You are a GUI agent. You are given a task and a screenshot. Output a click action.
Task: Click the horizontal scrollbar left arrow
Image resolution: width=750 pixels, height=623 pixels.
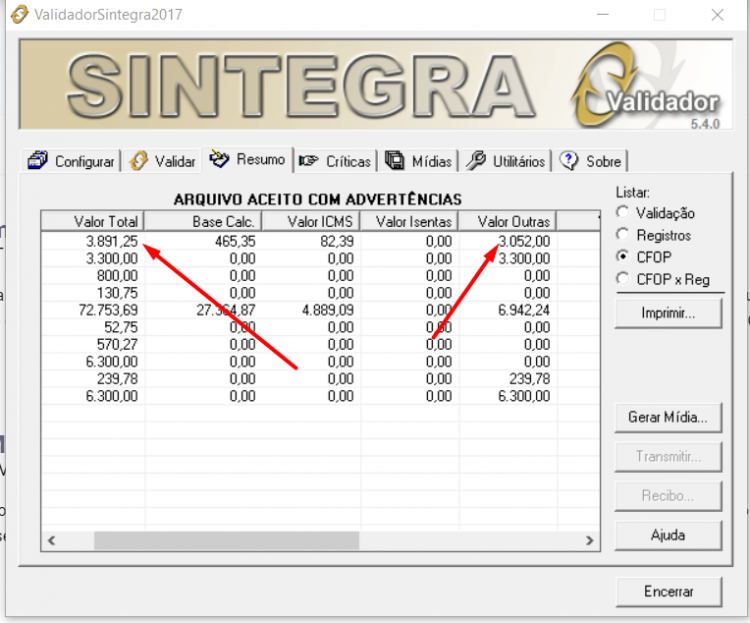point(52,541)
